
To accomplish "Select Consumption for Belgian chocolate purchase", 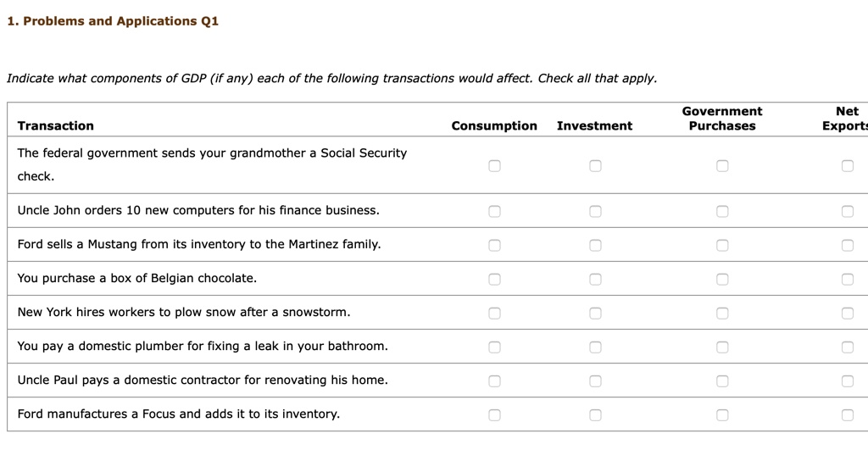I will (494, 279).
